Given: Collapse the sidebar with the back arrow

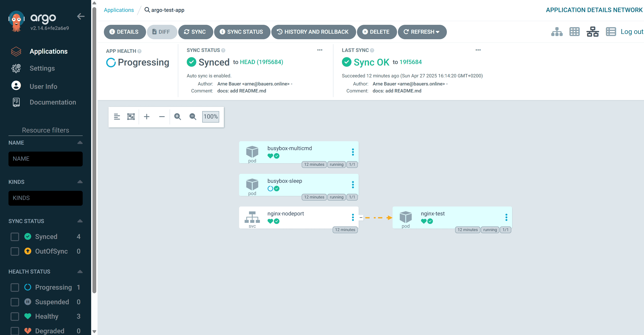Looking at the screenshot, I should (x=81, y=17).
